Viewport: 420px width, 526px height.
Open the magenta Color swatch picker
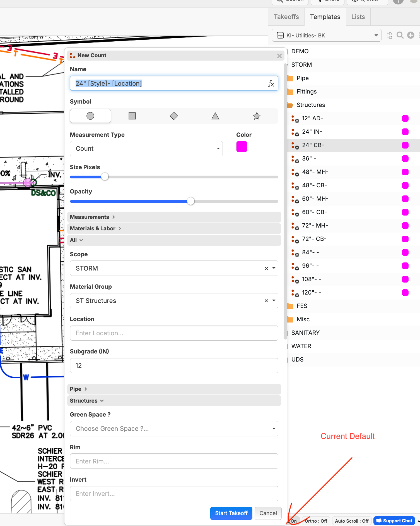coord(242,147)
